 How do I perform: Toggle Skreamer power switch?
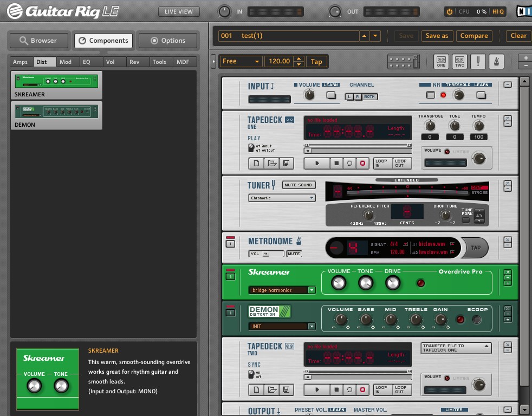230,277
